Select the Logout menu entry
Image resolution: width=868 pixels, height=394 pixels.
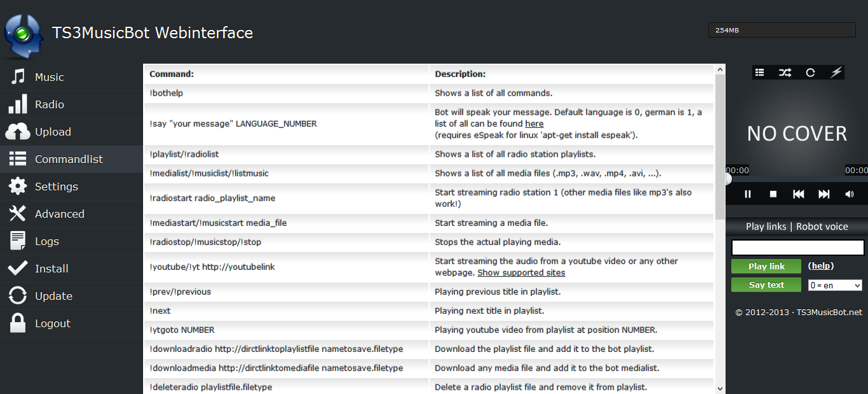click(x=71, y=323)
